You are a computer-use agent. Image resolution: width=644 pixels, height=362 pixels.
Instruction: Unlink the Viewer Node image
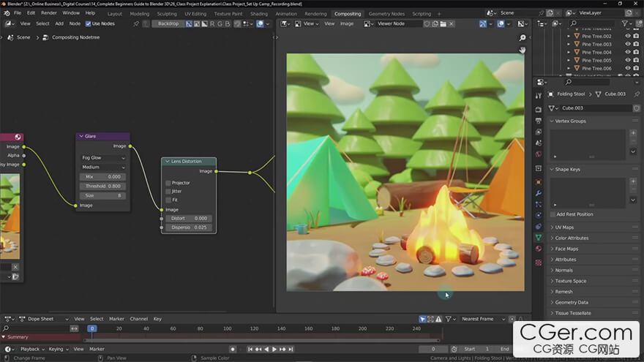451,24
